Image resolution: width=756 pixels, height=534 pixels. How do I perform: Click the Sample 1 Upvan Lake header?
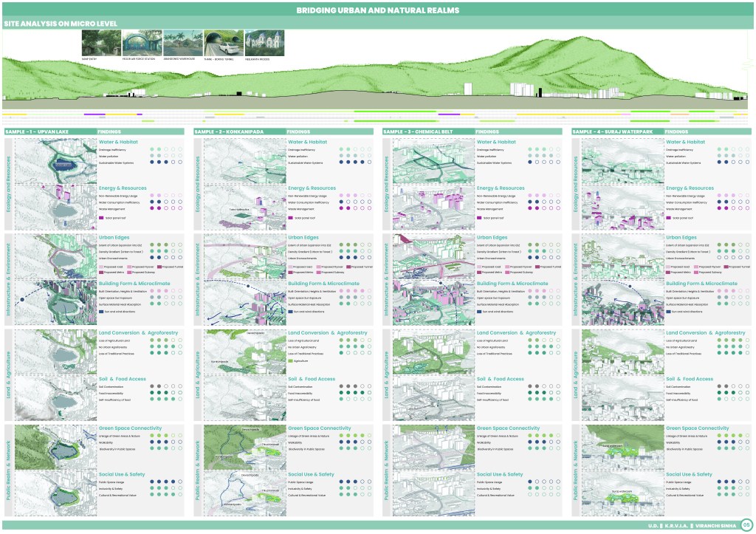click(x=36, y=131)
